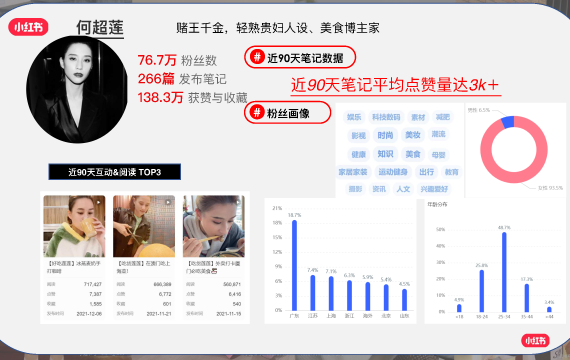570x360 pixels.
Task: Click the 近90天笔记数据 pill button
Action: coord(300,57)
